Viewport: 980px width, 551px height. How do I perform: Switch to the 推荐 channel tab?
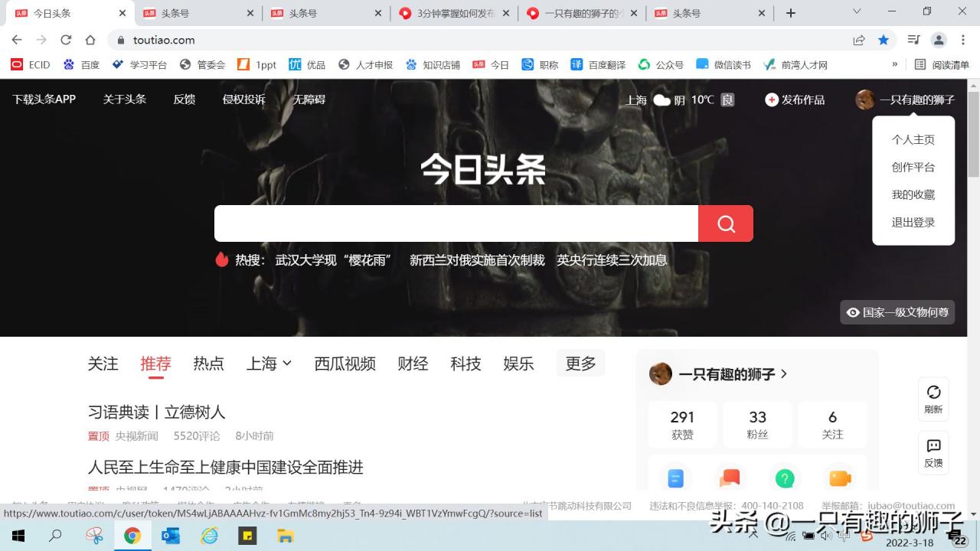pos(155,364)
